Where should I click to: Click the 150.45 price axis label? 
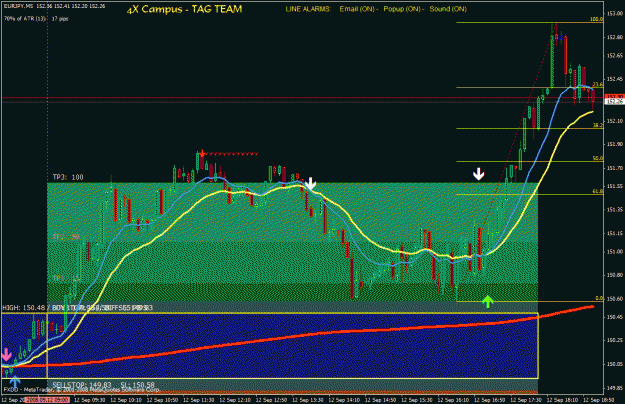[x=615, y=317]
